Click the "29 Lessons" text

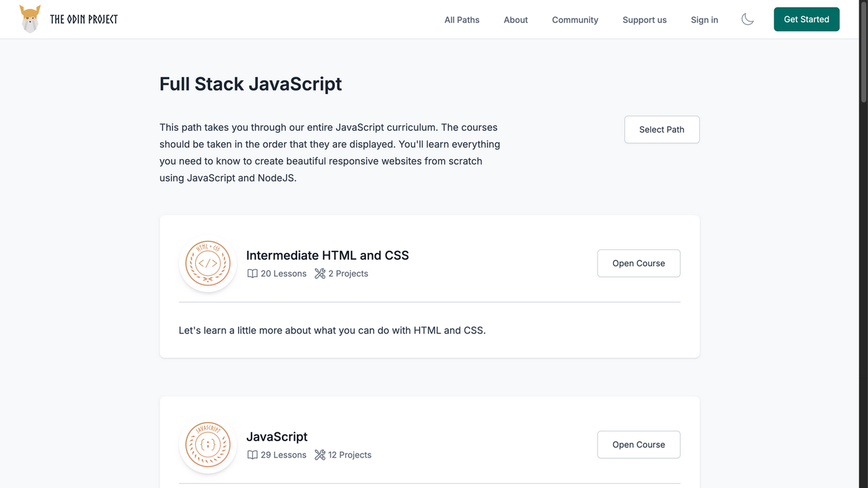[x=283, y=455]
